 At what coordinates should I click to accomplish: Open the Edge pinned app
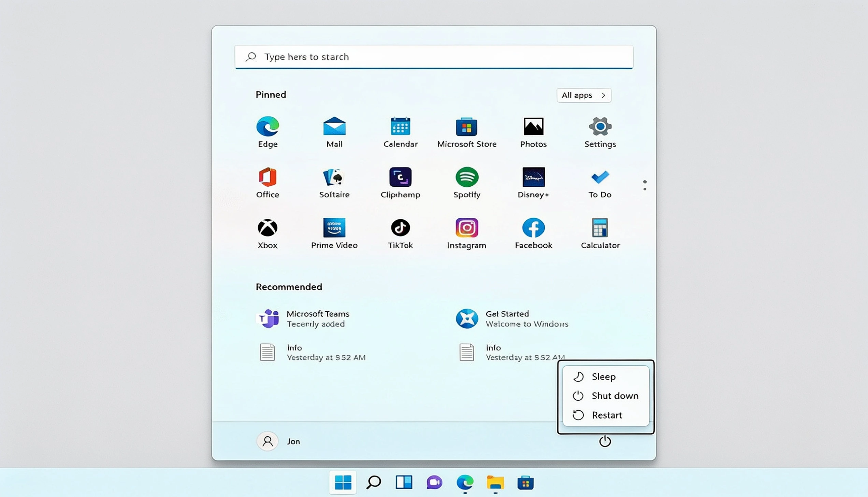pyautogui.click(x=268, y=132)
